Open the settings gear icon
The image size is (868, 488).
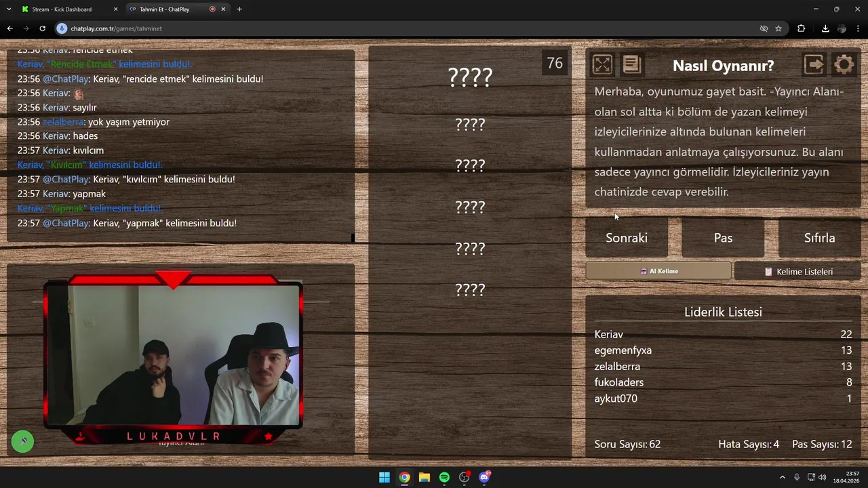844,64
